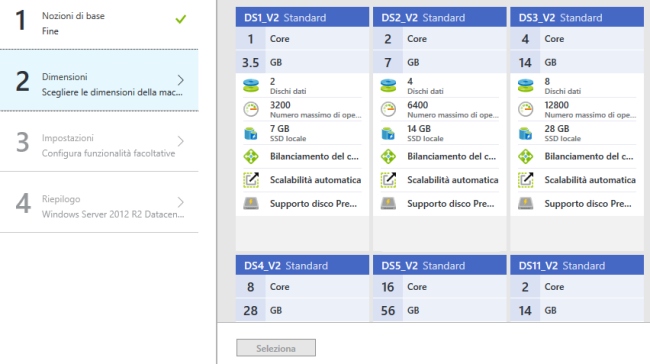Click the autoscale icon in DS1_V2 card

(251, 180)
